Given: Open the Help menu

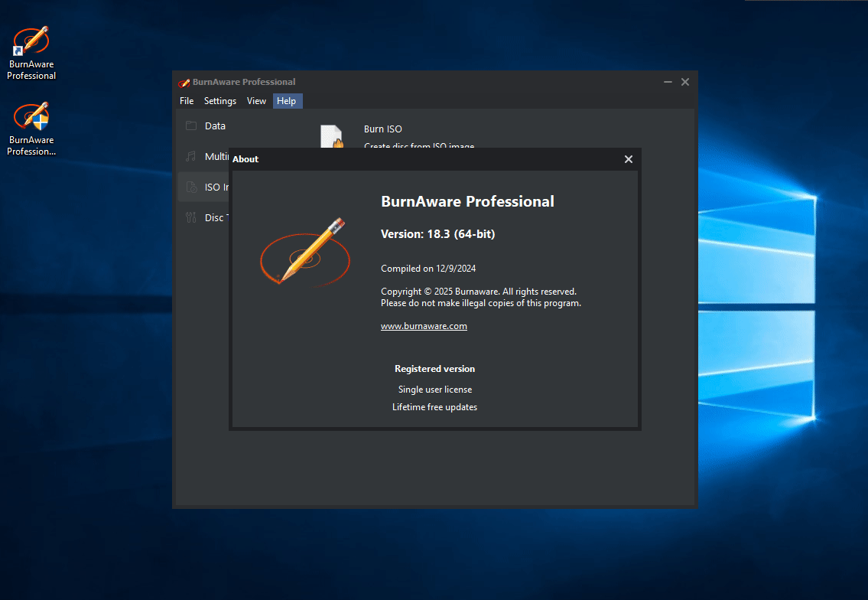Looking at the screenshot, I should (x=287, y=101).
